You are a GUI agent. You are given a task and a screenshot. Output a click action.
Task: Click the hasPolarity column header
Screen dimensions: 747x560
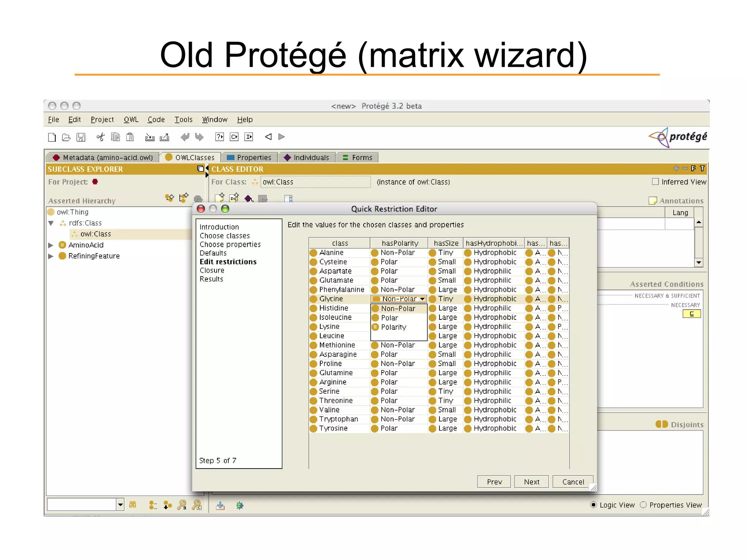pyautogui.click(x=399, y=243)
